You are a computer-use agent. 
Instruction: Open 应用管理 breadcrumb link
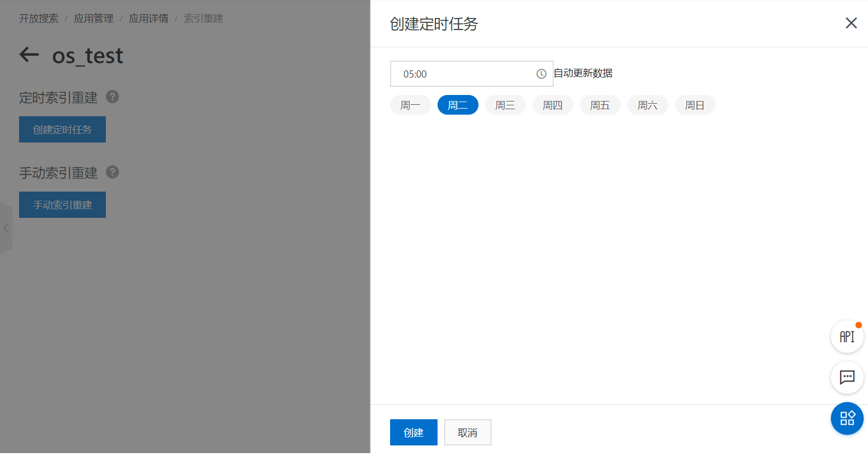click(x=94, y=19)
